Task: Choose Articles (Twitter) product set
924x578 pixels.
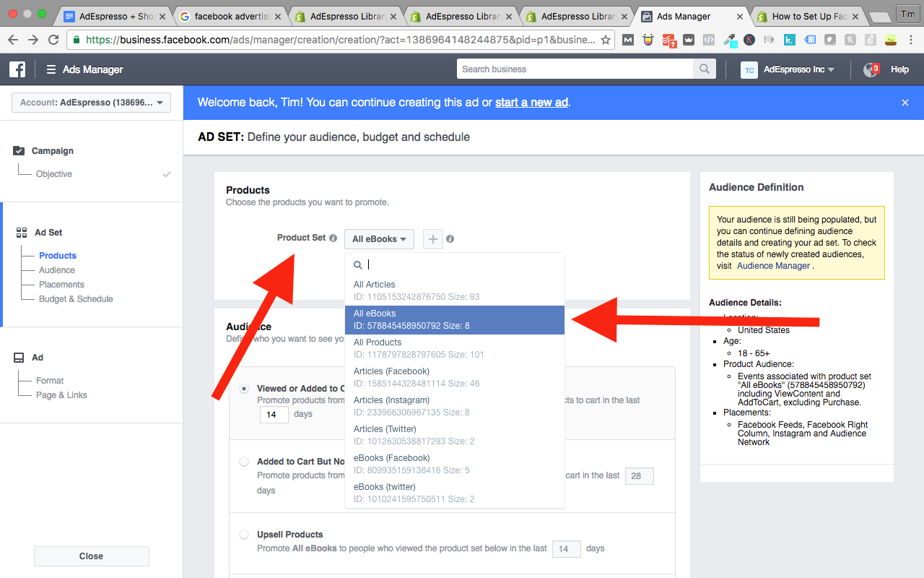Action: click(455, 435)
